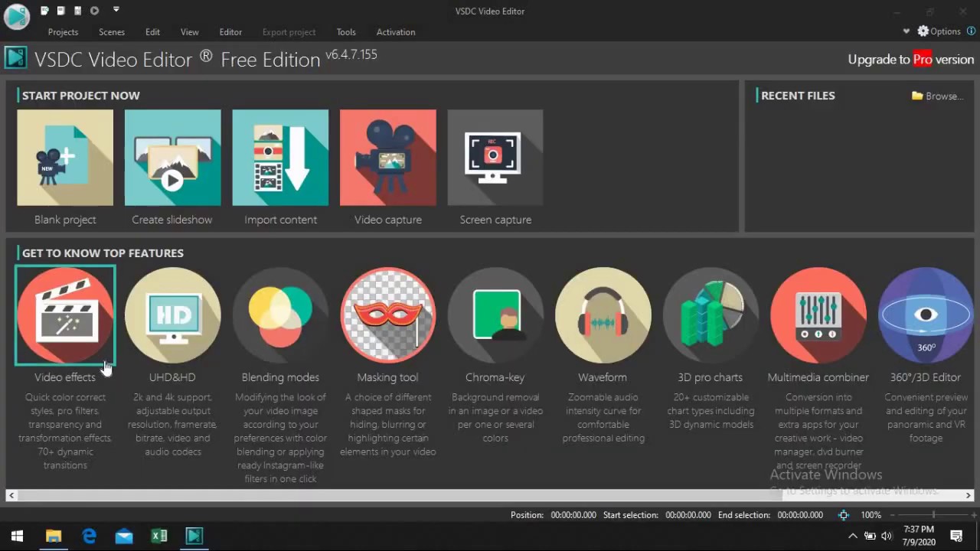980x551 pixels.
Task: Click the export project quick-access icon
Action: tap(77, 11)
